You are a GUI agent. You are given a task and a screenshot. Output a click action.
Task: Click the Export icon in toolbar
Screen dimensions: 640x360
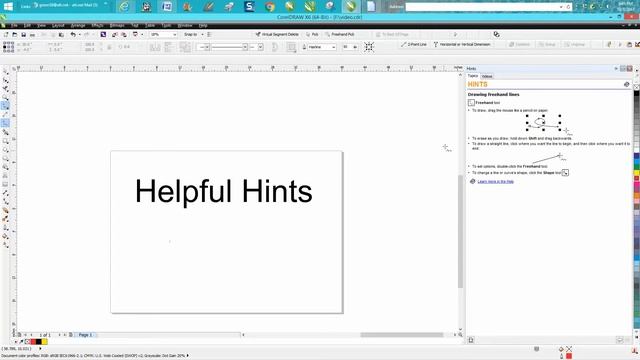(x=124, y=35)
